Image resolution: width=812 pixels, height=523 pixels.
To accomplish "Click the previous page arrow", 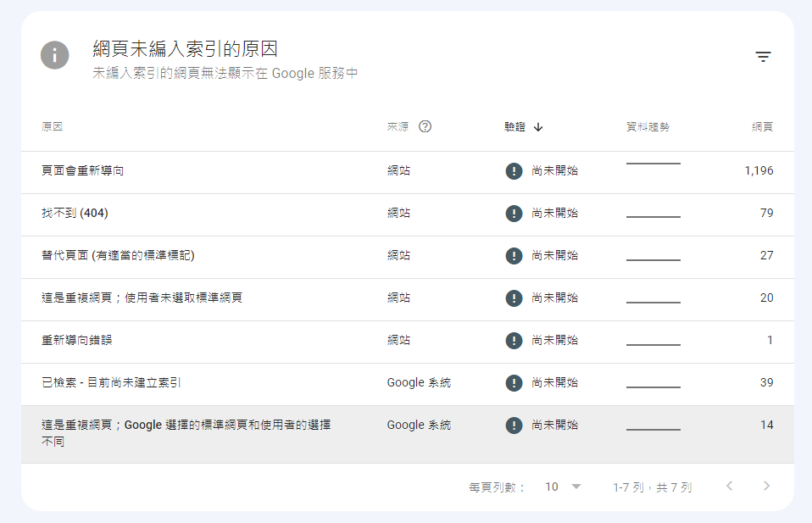I will click(730, 486).
